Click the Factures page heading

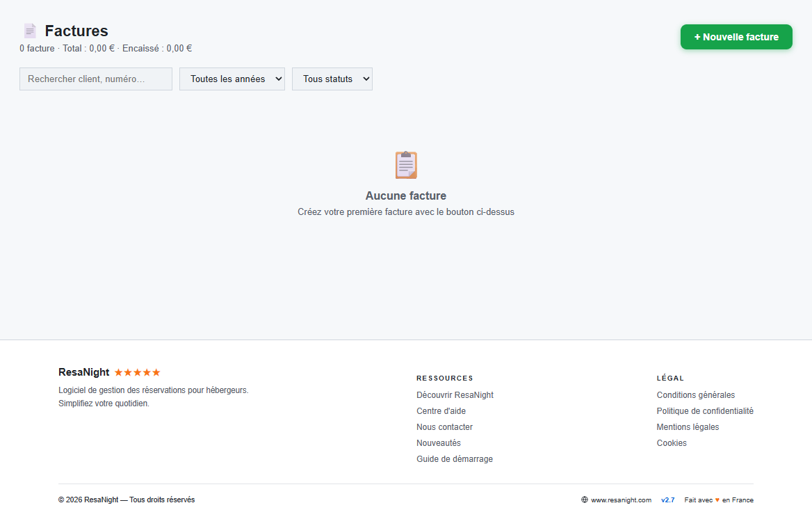pyautogui.click(x=76, y=31)
